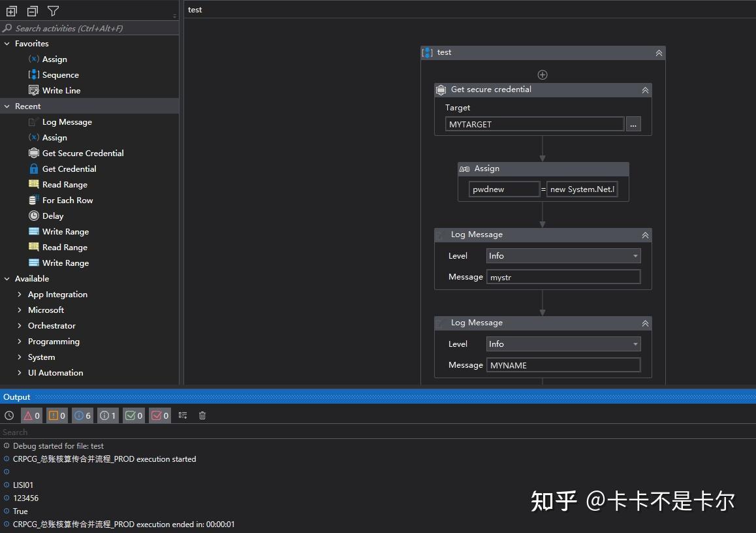Screen dimensions: 756x533
Task: Focus the Output Search field
Action: coord(378,432)
